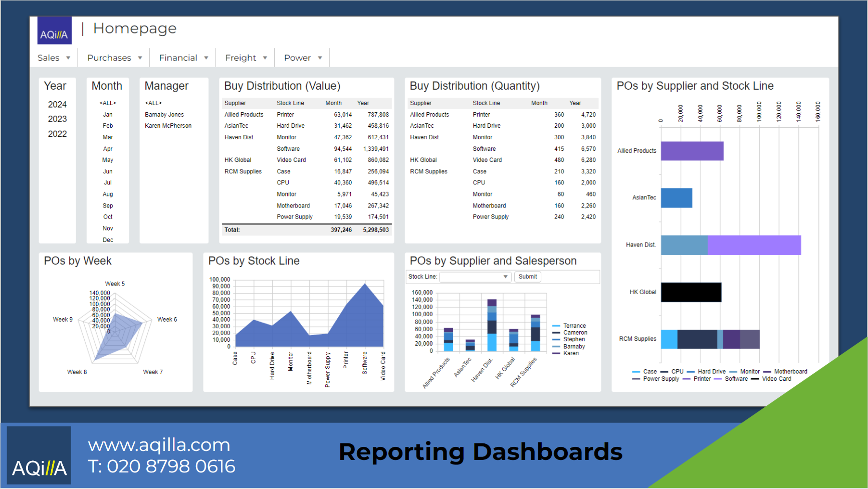Select <ALL> in the Manager filter
The image size is (868, 489).
(153, 103)
